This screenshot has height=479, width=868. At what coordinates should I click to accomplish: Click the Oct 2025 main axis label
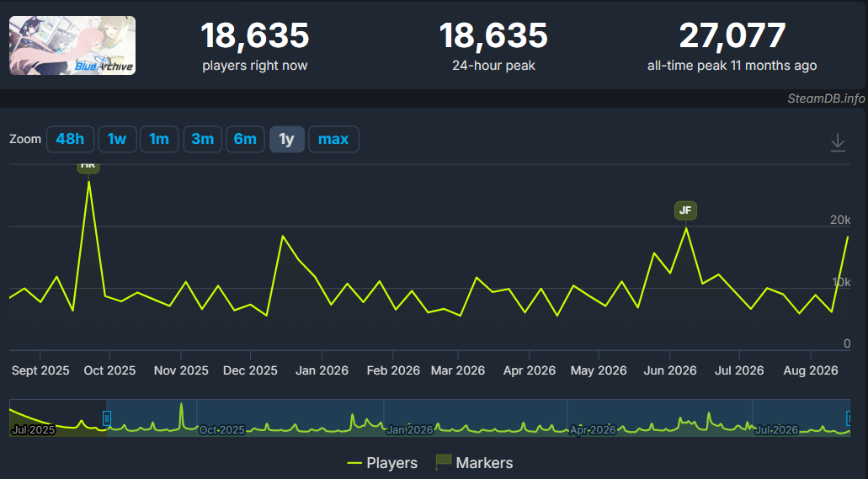(109, 370)
